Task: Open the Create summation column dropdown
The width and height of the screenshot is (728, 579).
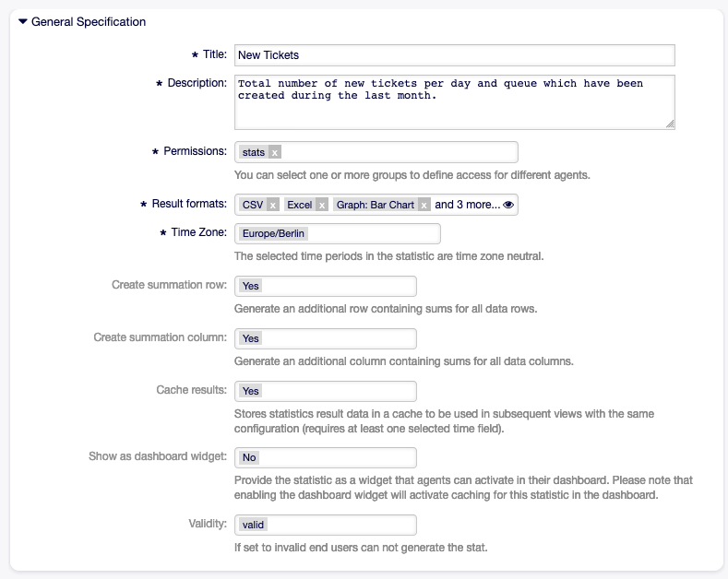Action: click(325, 338)
